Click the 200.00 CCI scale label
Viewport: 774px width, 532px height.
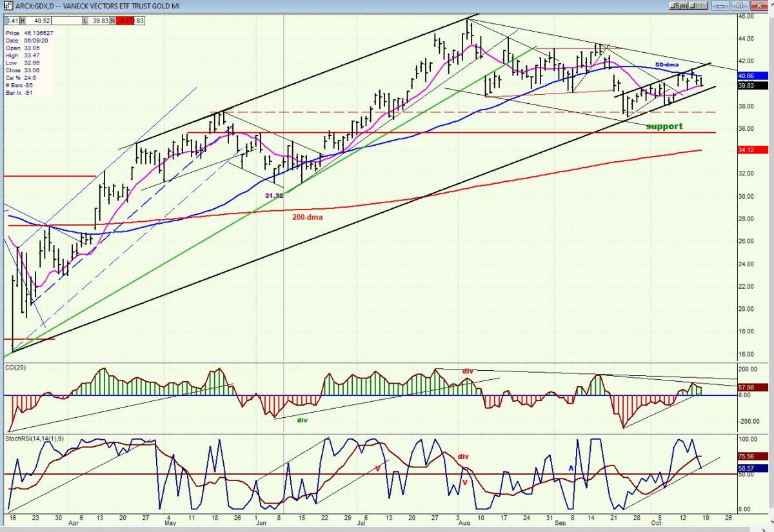click(x=748, y=369)
